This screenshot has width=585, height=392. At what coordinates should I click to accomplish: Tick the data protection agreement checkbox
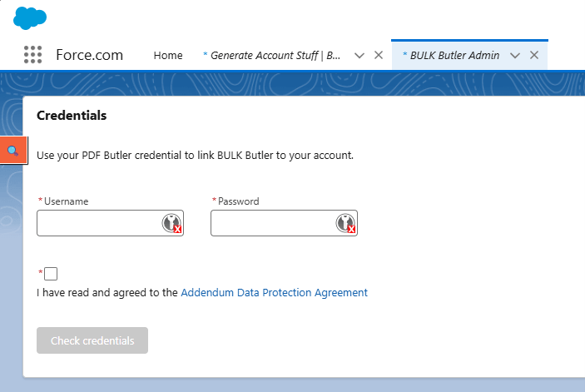[x=51, y=274]
